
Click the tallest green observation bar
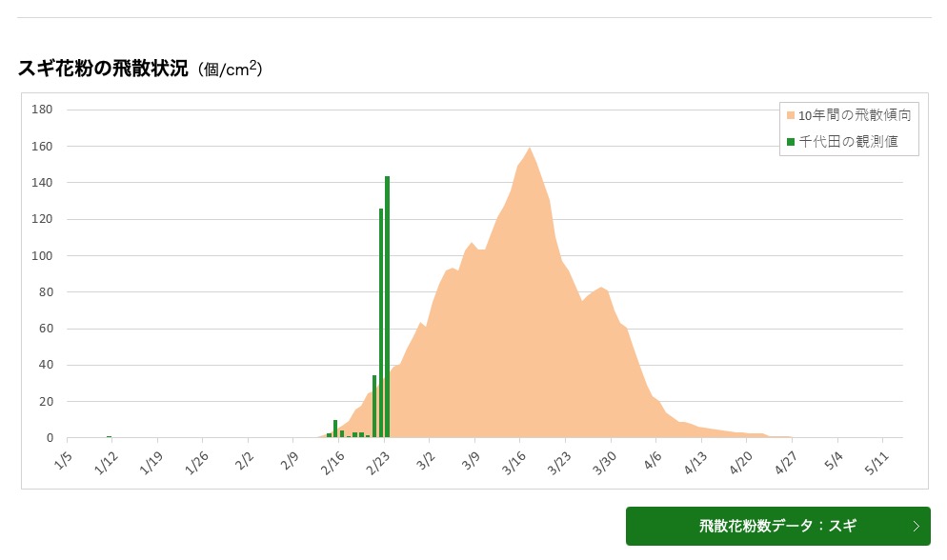coord(387,307)
